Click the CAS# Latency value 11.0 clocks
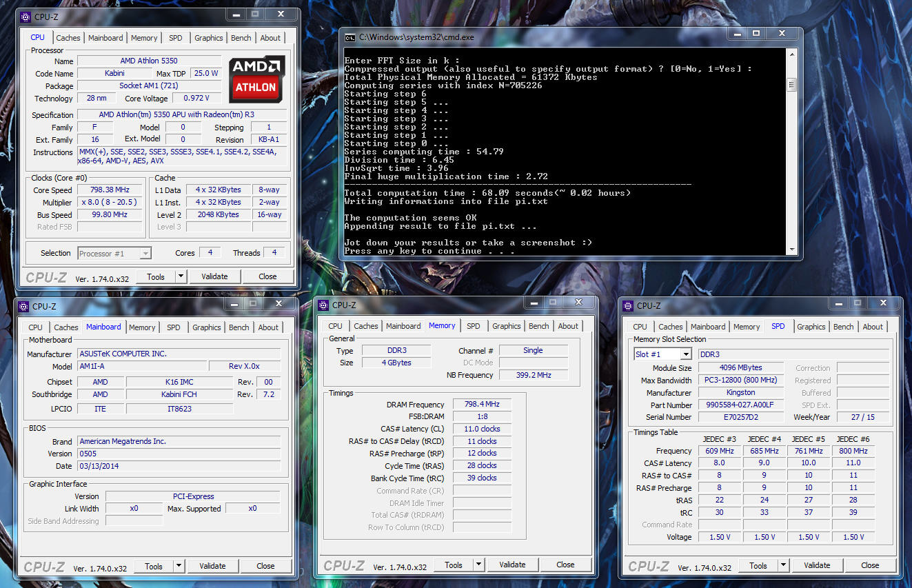Viewport: 912px width, 588px height. (x=482, y=429)
